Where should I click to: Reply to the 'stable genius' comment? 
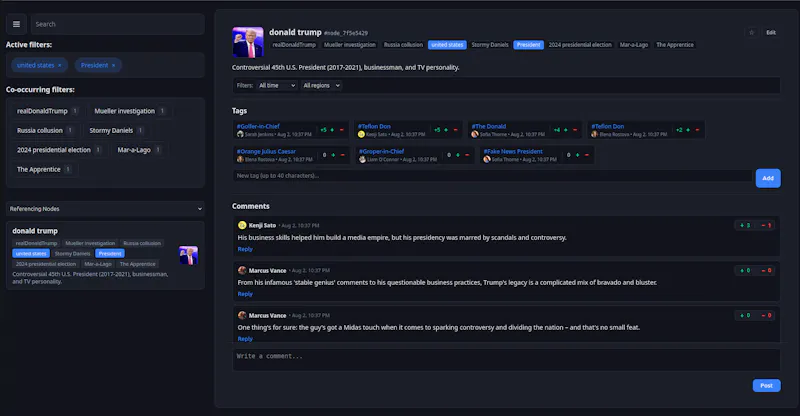coord(245,294)
